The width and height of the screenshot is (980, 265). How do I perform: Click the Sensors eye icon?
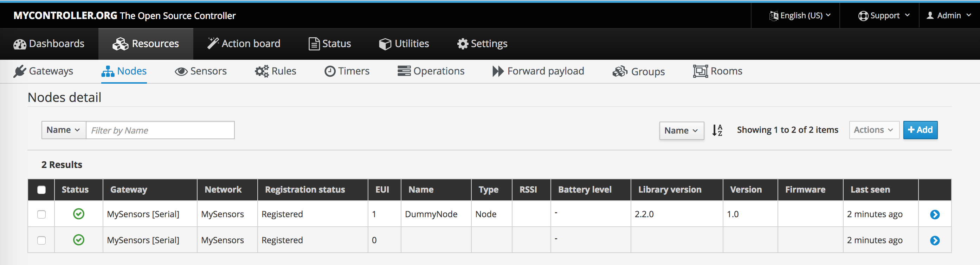[x=181, y=71]
